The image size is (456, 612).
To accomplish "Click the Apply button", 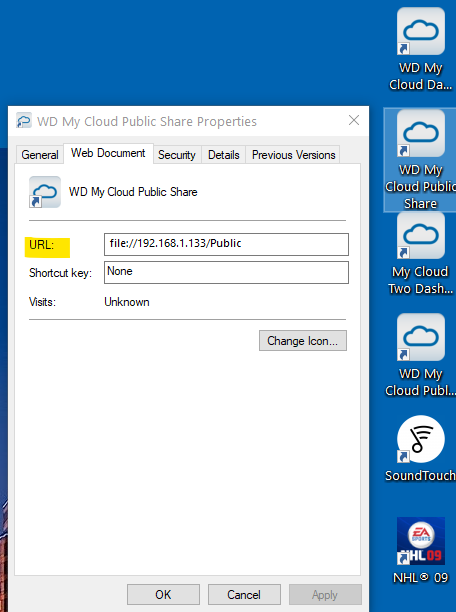I will (325, 594).
